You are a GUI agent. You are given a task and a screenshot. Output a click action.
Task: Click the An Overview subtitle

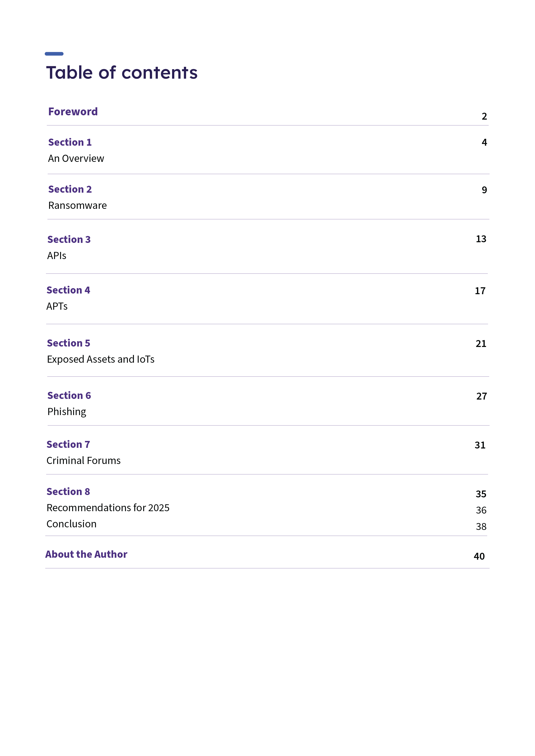pos(76,158)
